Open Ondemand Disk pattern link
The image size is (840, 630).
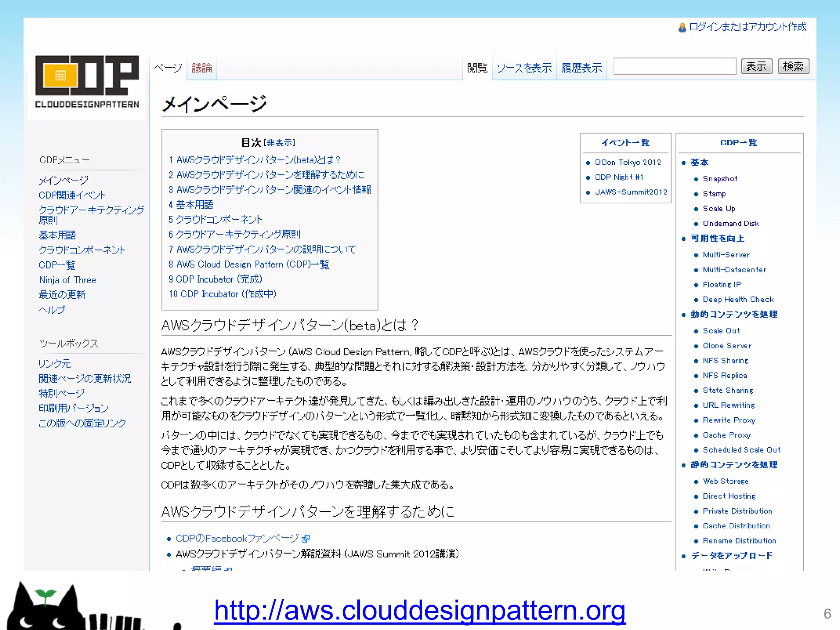(731, 224)
